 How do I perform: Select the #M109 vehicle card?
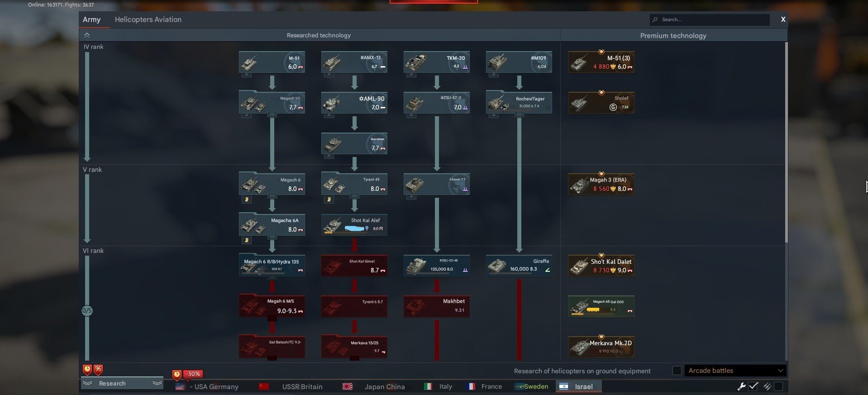519,62
